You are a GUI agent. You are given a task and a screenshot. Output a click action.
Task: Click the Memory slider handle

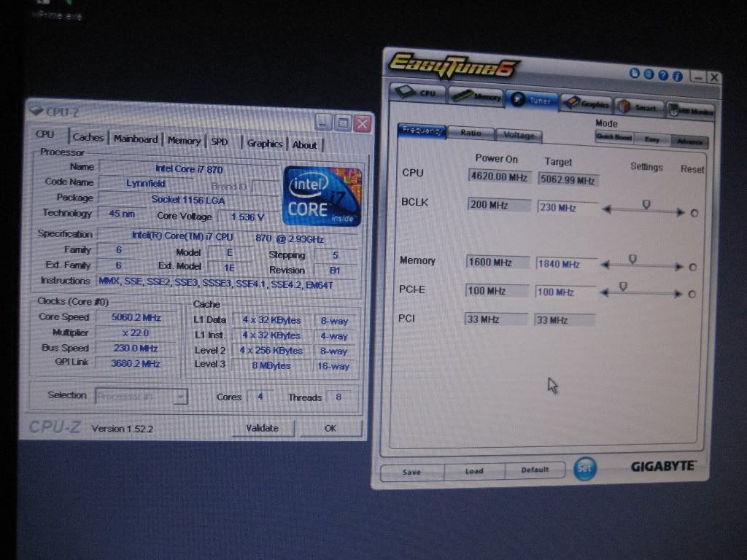[632, 259]
